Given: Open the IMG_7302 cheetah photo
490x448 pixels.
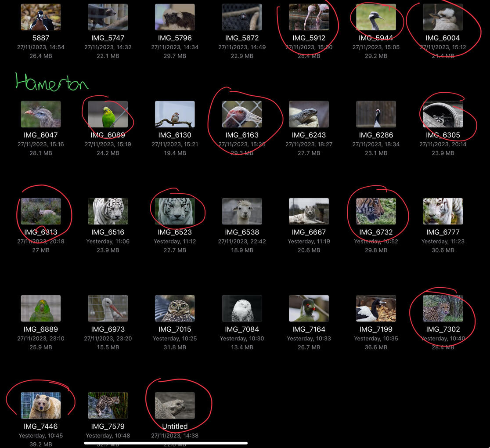Looking at the screenshot, I should coord(443,308).
